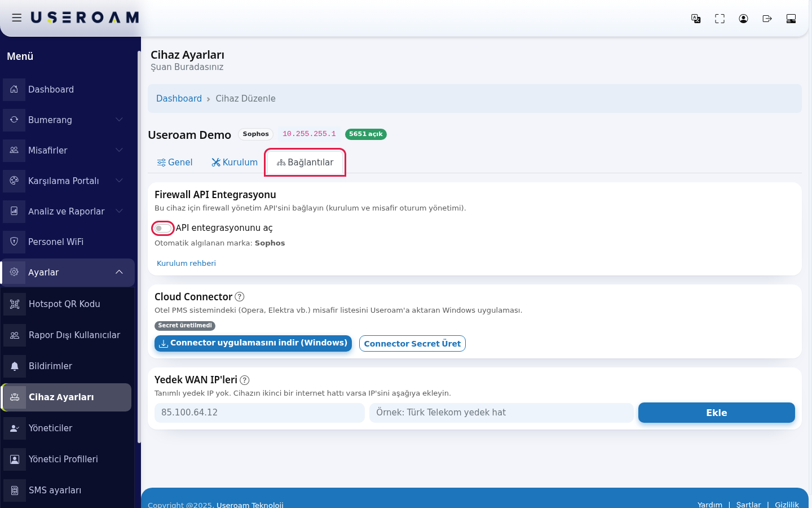Click the sidebar vertical scrollbar

[139, 247]
